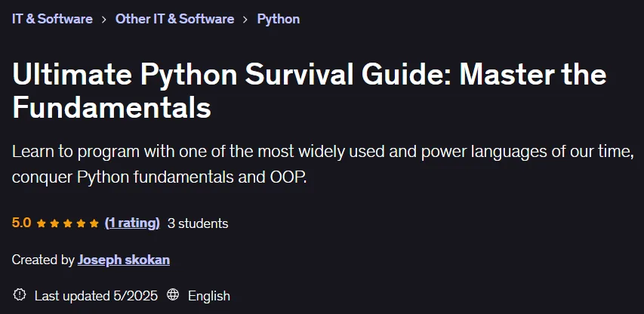Click the globe language icon
This screenshot has height=314, width=644.
[x=173, y=294]
